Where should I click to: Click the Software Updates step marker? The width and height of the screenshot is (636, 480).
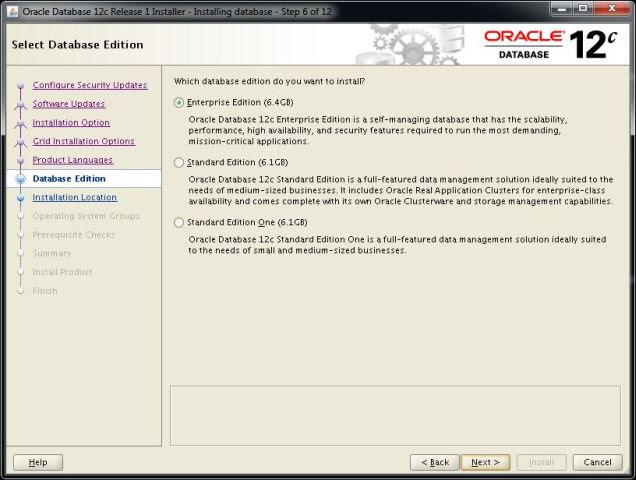pyautogui.click(x=21, y=105)
